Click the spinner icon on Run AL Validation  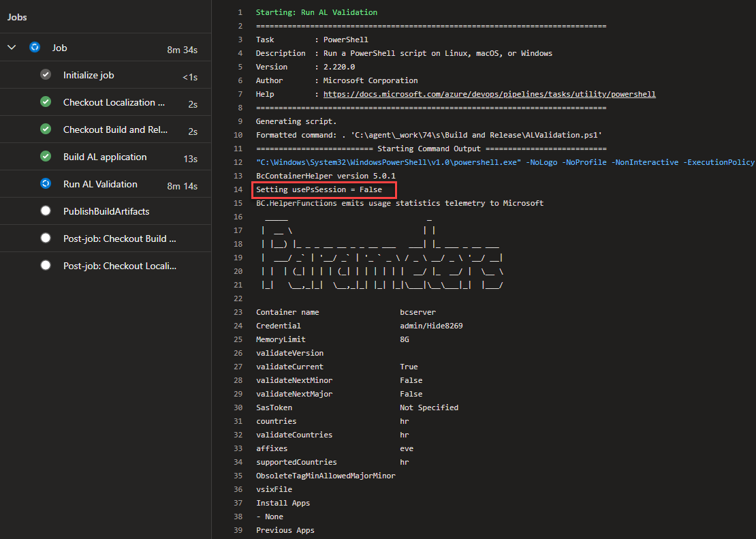46,184
